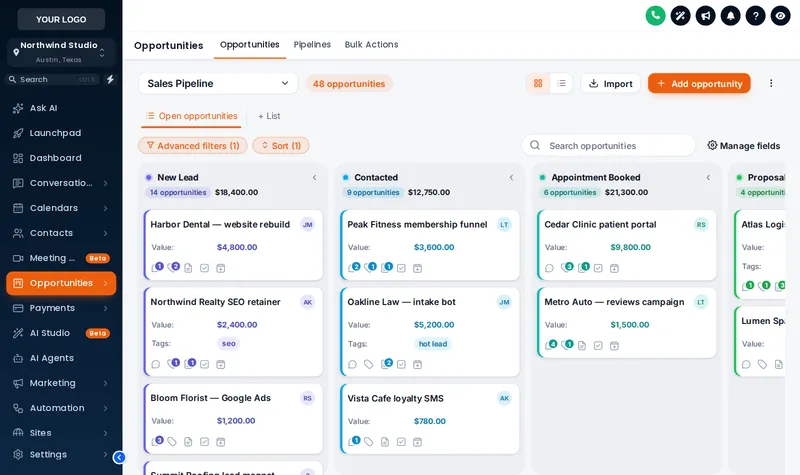Click tags icon with badge 2 on Harbor Dental card
This screenshot has height=475, width=800.
click(x=173, y=267)
